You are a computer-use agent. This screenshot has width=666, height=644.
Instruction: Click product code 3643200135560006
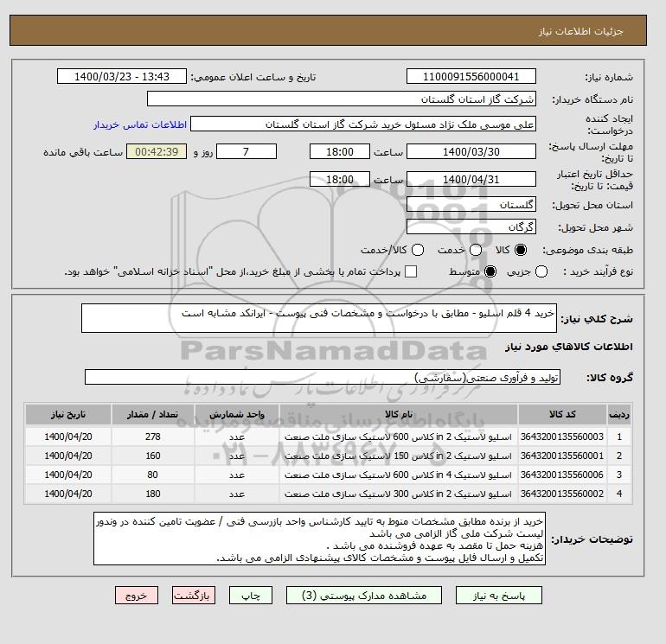pyautogui.click(x=562, y=475)
